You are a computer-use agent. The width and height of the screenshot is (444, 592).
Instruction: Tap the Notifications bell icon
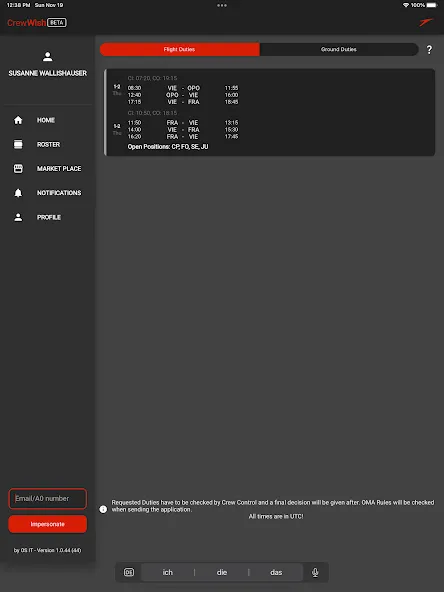click(x=18, y=193)
